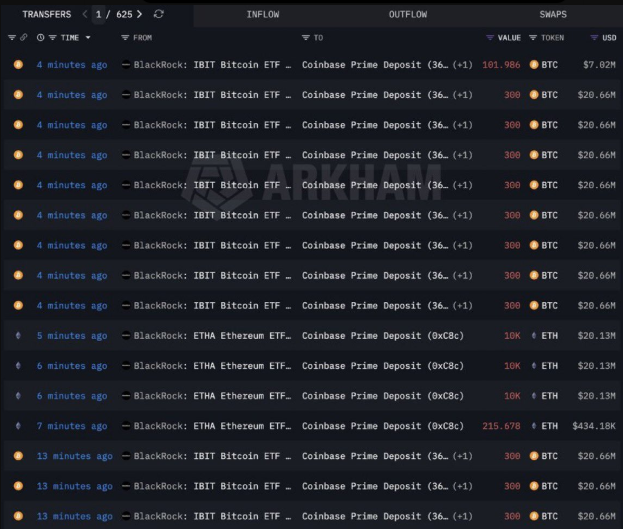Click the $434.18K USD amount
The height and width of the screenshot is (529, 623).
594,426
